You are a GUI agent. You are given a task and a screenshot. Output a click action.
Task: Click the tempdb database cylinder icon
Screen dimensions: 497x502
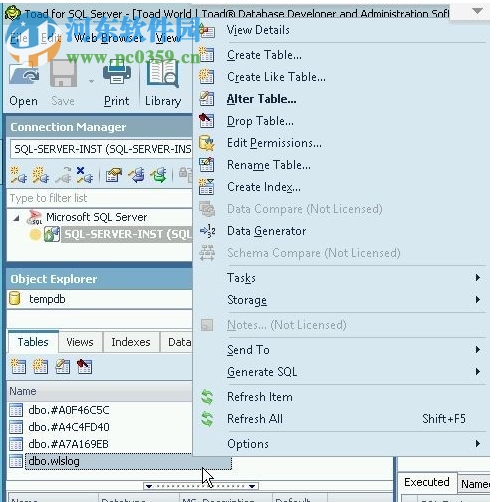coord(15,298)
